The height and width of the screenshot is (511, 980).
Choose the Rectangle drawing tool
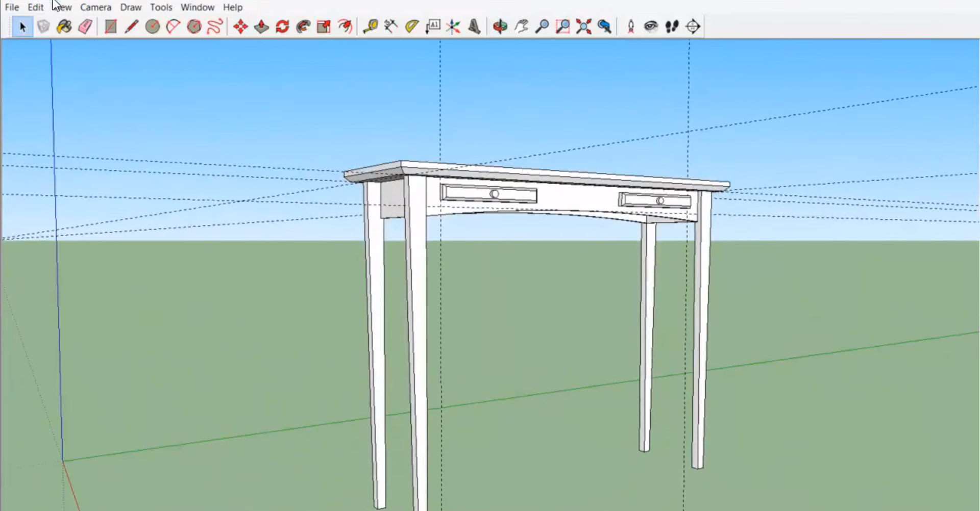click(x=110, y=27)
